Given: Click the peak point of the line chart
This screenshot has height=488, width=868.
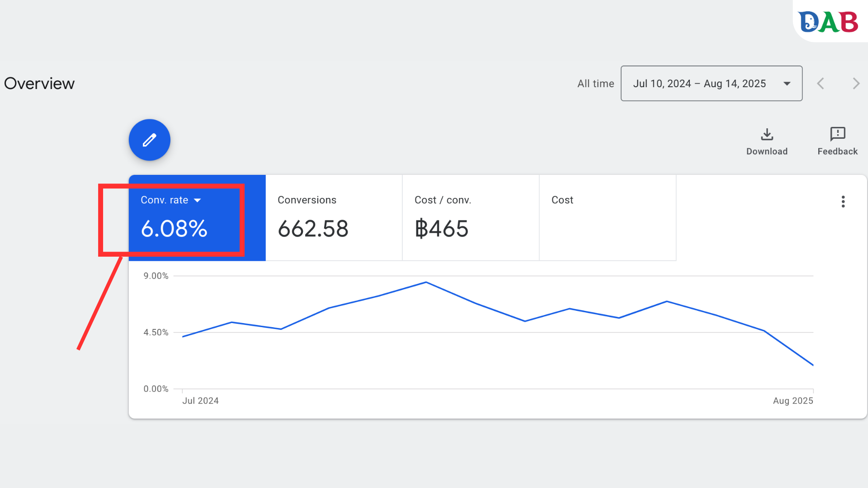Looking at the screenshot, I should [x=426, y=282].
